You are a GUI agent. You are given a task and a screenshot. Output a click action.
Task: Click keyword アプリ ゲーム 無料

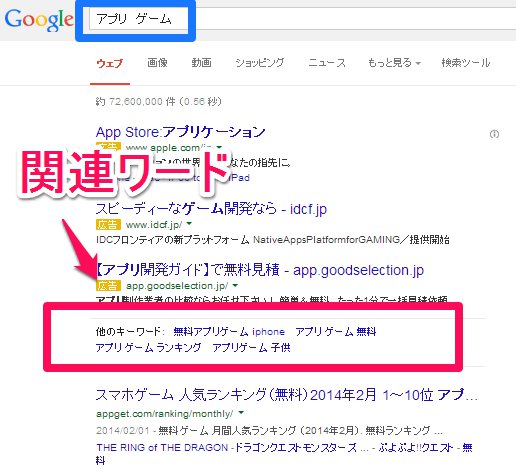[x=336, y=332]
